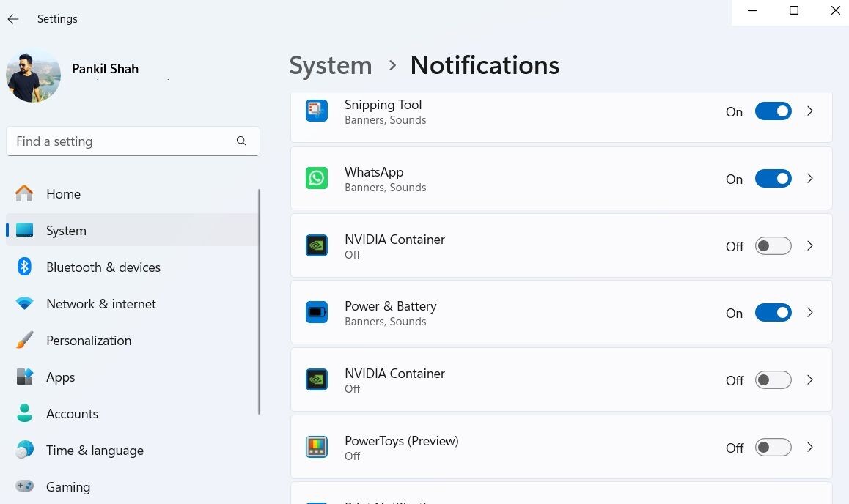Open the Home settings page
Viewport: 849px width, 504px height.
pos(131,193)
